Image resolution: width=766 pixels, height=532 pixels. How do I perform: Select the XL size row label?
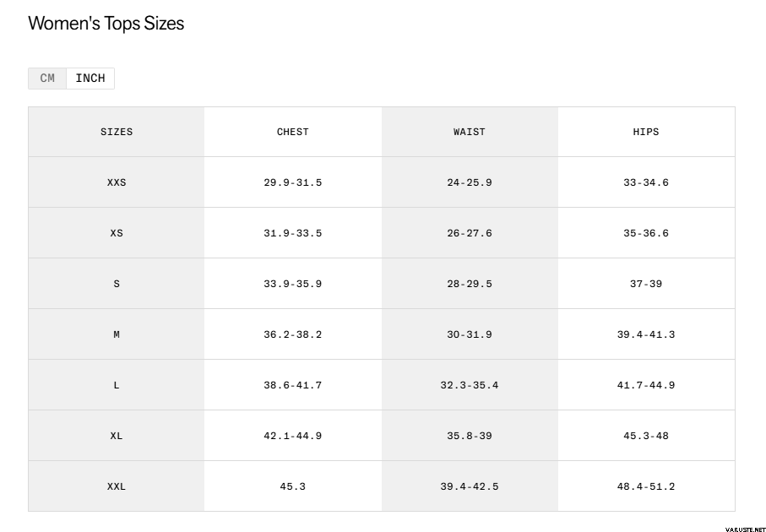[117, 436]
